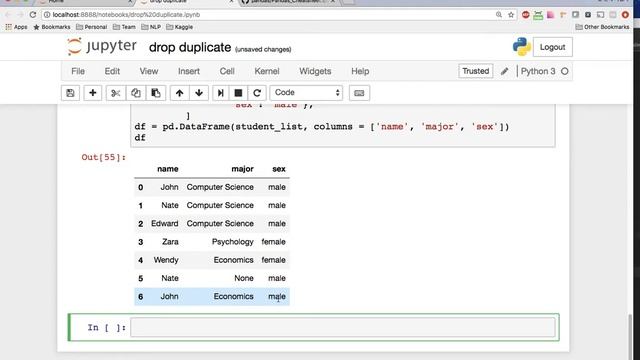The height and width of the screenshot is (360, 640).
Task: Click the zoom magnifier in the address bar
Action: click(x=499, y=15)
